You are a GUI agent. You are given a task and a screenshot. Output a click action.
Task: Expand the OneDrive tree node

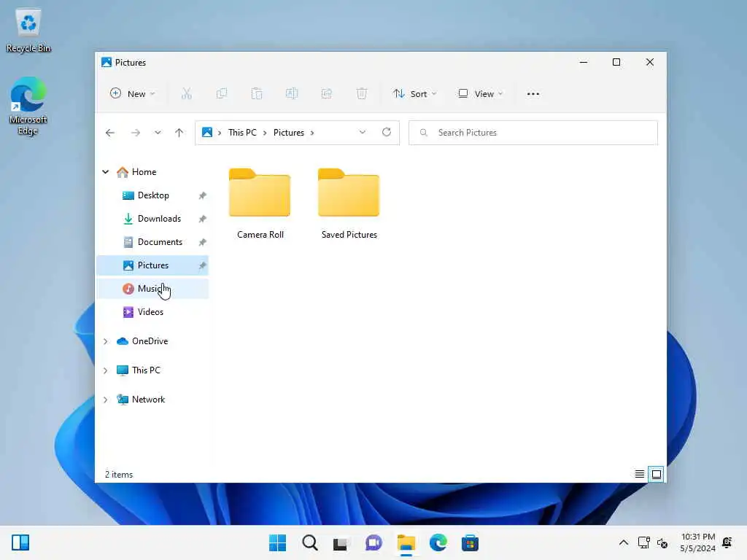click(x=106, y=341)
